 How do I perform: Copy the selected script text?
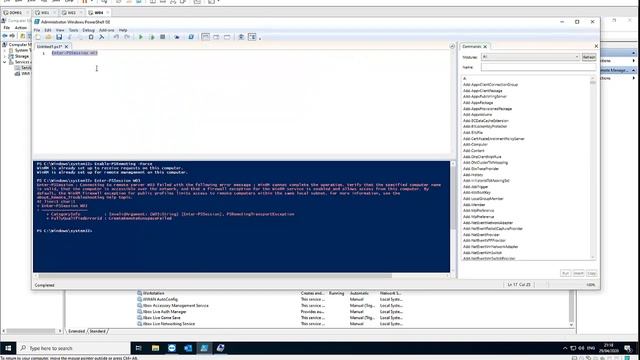pyautogui.click(x=80, y=37)
